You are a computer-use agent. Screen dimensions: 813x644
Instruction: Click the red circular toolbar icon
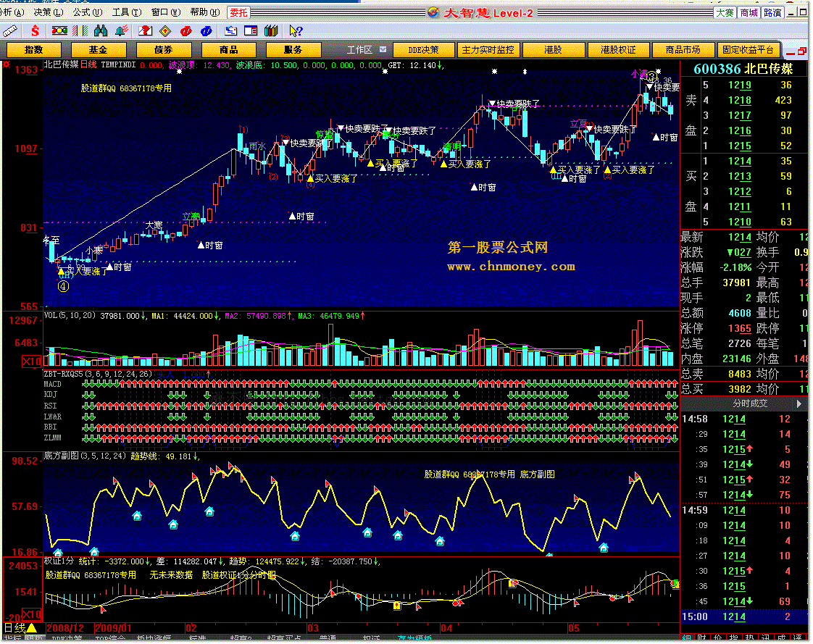pos(185,31)
